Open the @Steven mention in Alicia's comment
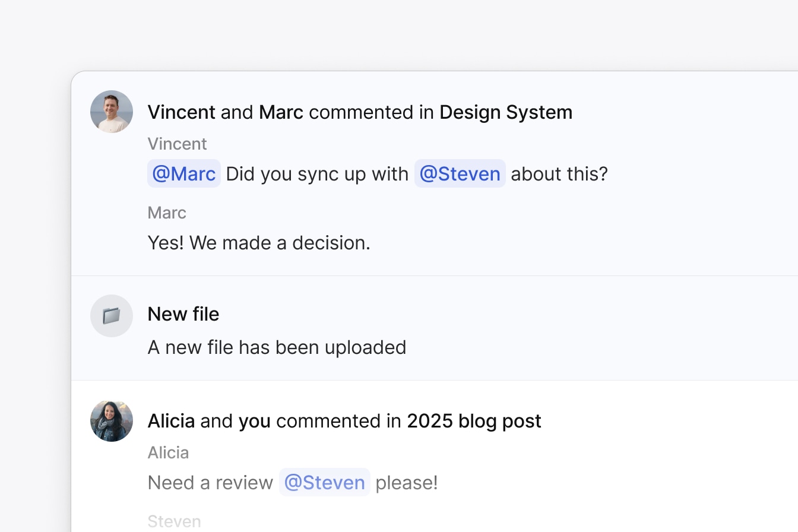The width and height of the screenshot is (798, 532). 324,482
